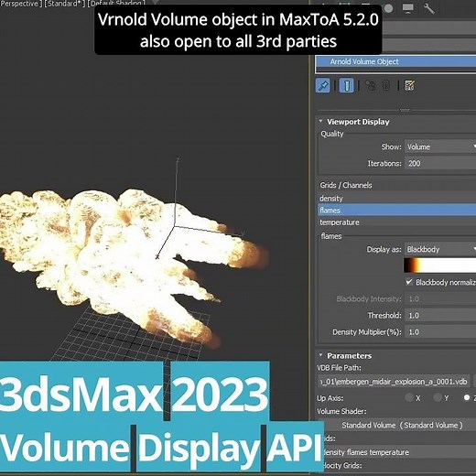The height and width of the screenshot is (476, 476).
Task: Open the Utilities wrench tab
Action: (x=428, y=8)
